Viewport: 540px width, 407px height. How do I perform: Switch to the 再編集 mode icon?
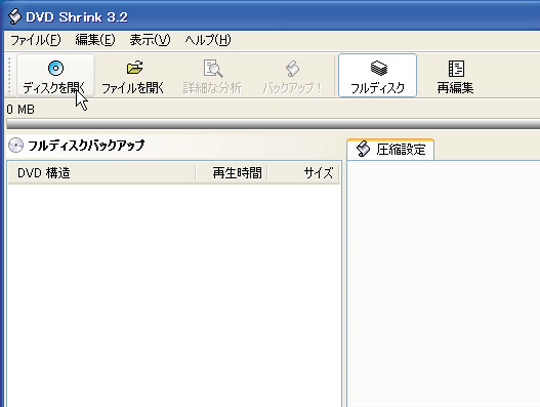click(456, 69)
